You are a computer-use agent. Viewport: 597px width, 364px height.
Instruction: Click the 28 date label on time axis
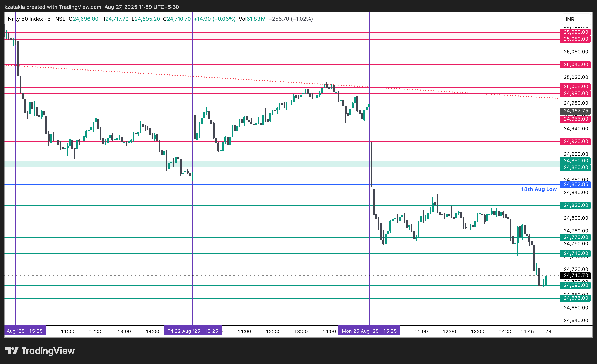(x=548, y=332)
